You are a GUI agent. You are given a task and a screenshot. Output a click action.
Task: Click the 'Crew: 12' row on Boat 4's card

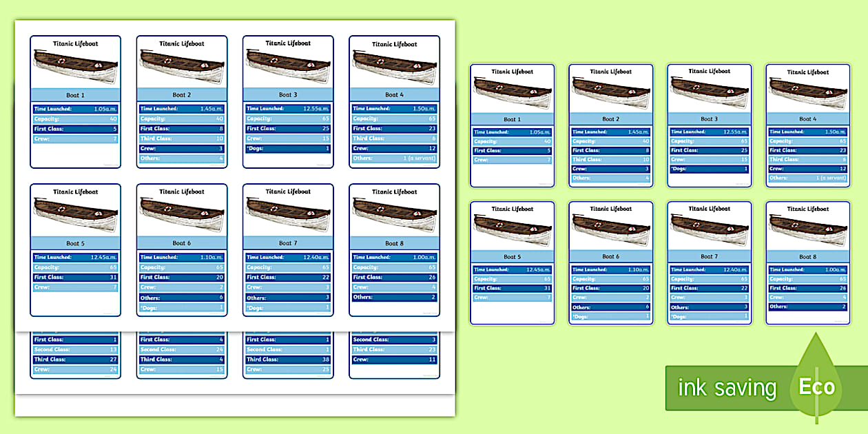coord(393,149)
